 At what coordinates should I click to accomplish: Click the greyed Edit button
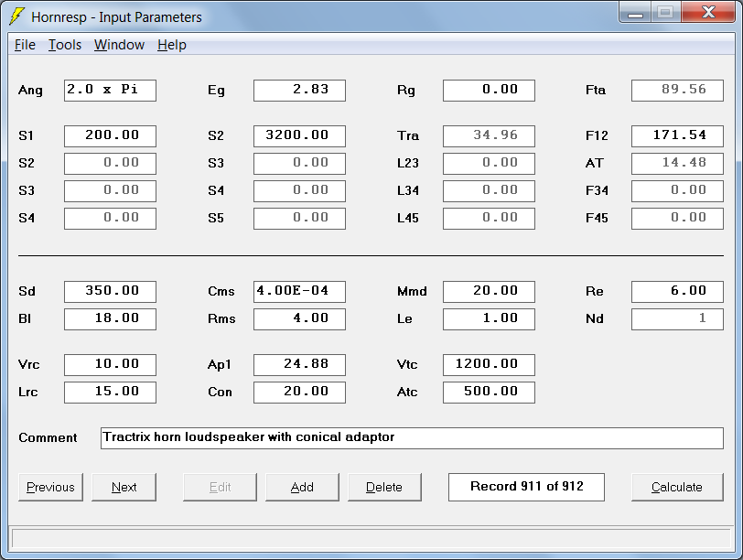point(220,487)
